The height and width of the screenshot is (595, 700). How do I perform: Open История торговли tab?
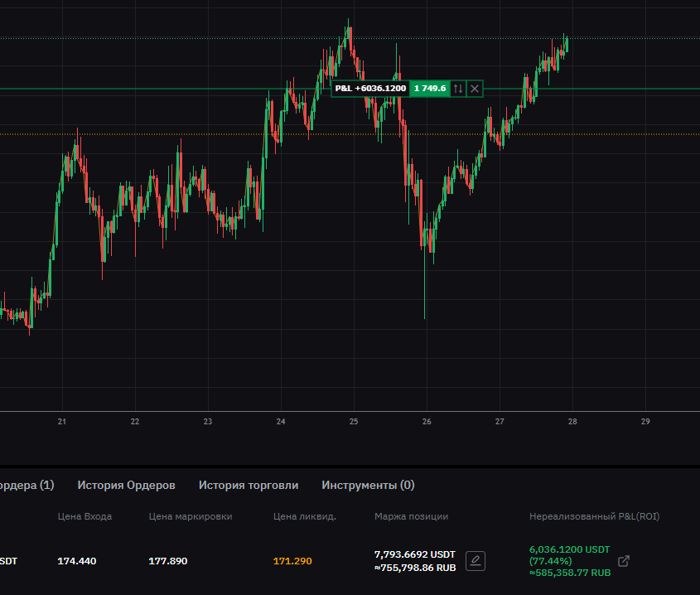click(249, 485)
